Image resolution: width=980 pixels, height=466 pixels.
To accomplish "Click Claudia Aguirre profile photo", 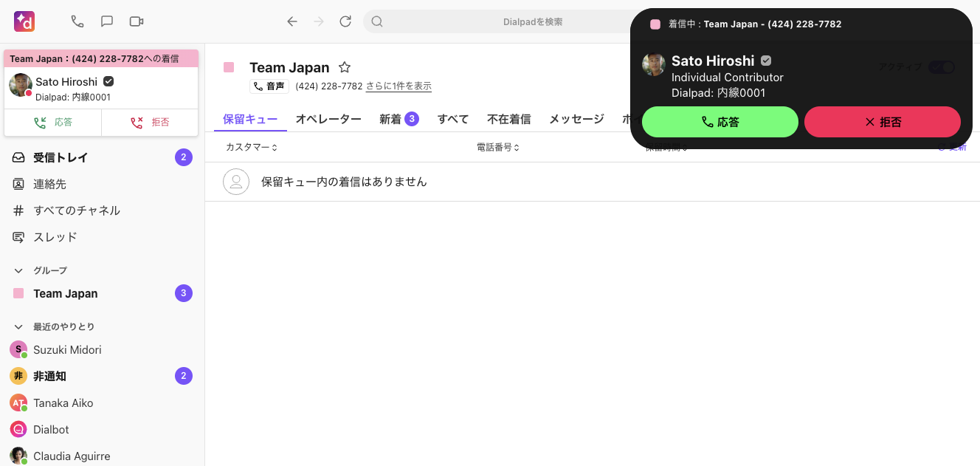I will click(x=18, y=456).
